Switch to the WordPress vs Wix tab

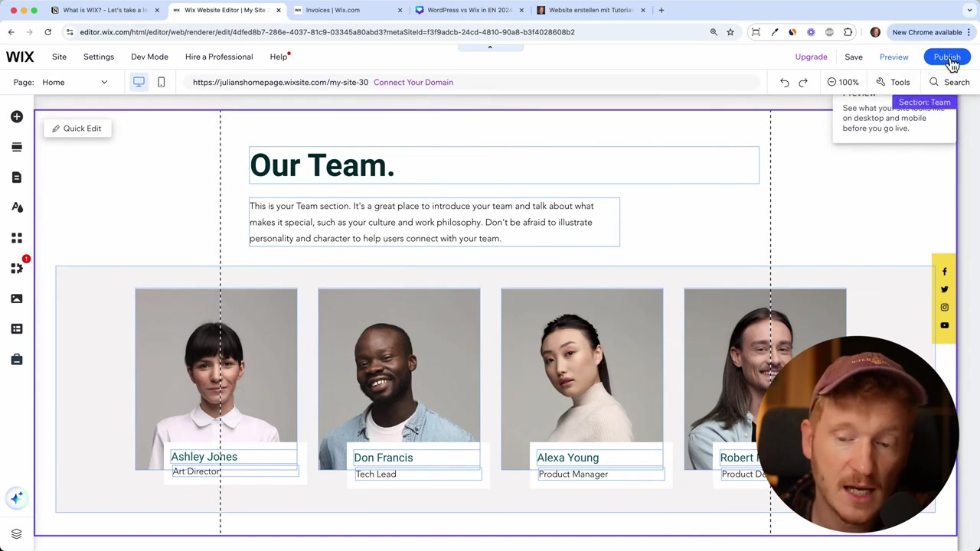[x=470, y=10]
